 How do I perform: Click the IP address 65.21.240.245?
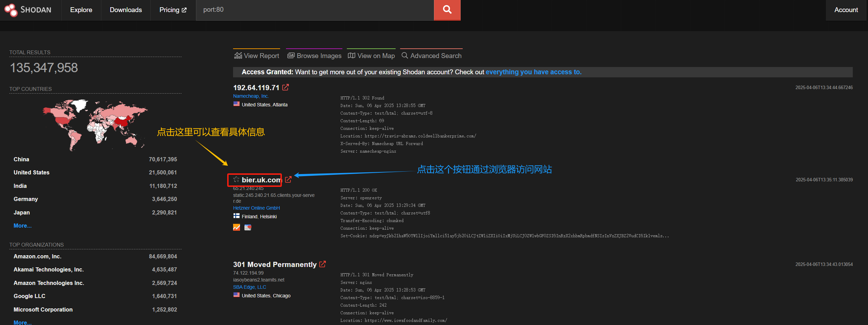point(248,188)
